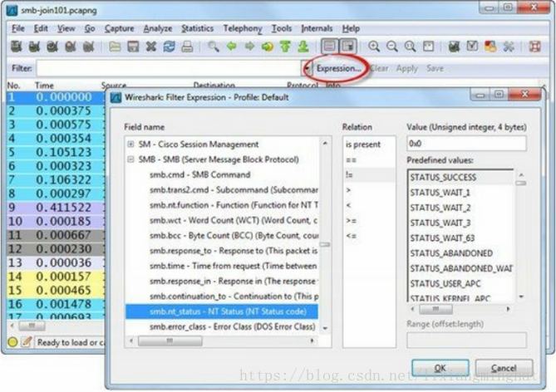Reset zoom to normal size icon
The image size is (556, 392).
411,47
